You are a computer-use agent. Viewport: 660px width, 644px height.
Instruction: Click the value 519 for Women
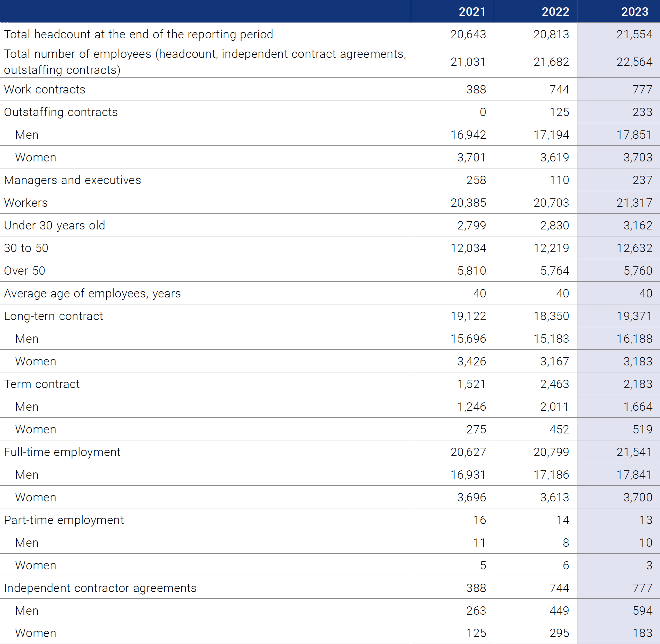pyautogui.click(x=643, y=429)
